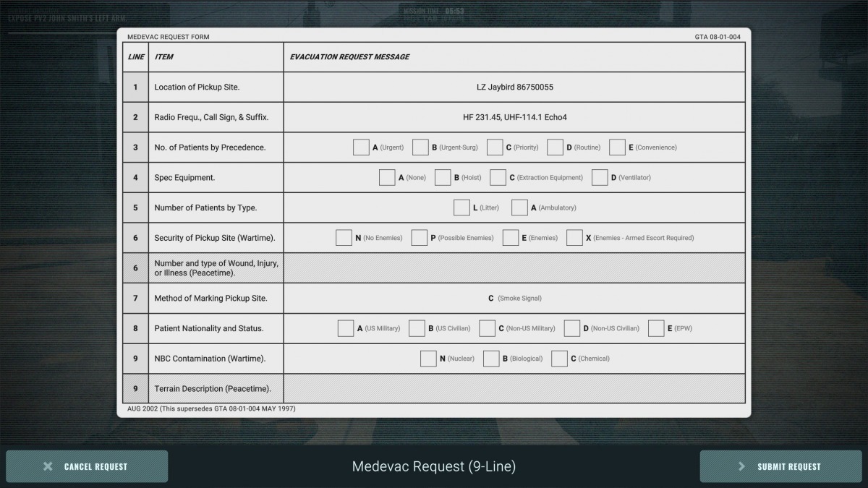
Task: Select the A (US Military) nationality box
Action: pyautogui.click(x=346, y=328)
